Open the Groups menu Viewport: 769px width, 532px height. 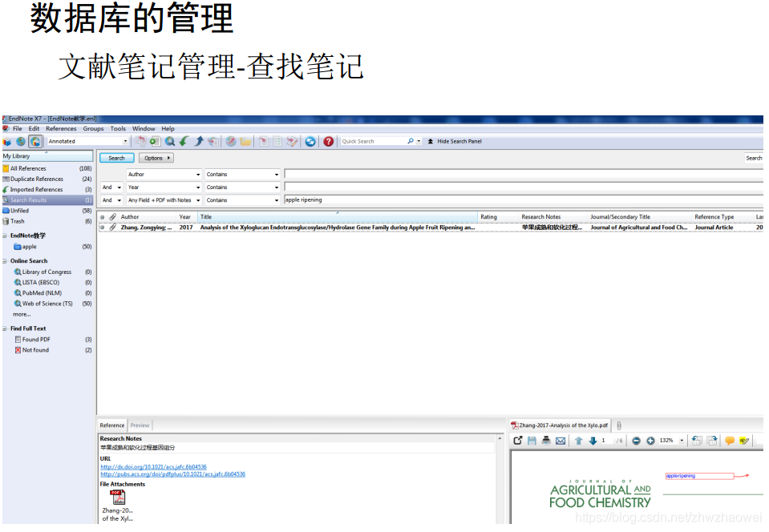coord(93,129)
